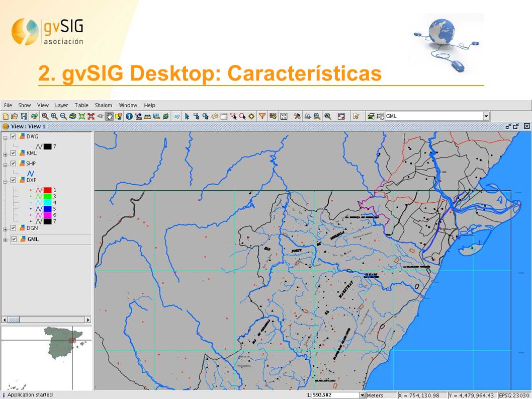Click the green layers icon beside GML dropdown
The image size is (532, 399).
[371, 116]
